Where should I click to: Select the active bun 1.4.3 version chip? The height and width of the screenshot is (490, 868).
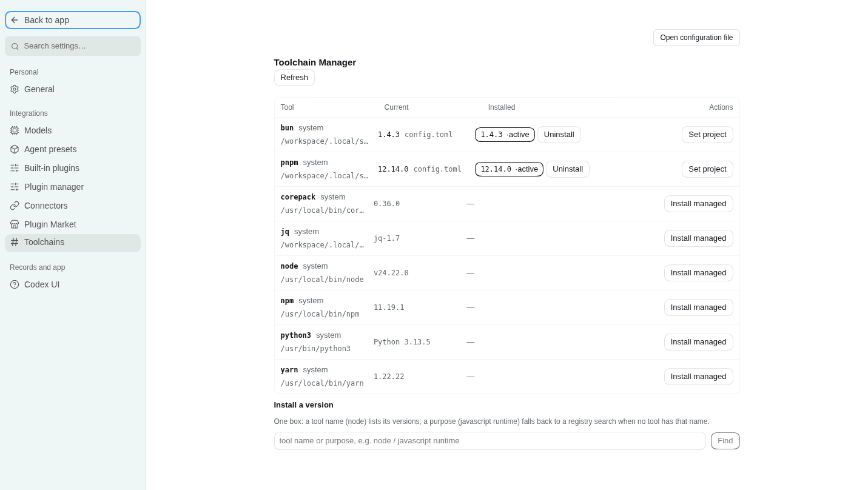tap(505, 135)
